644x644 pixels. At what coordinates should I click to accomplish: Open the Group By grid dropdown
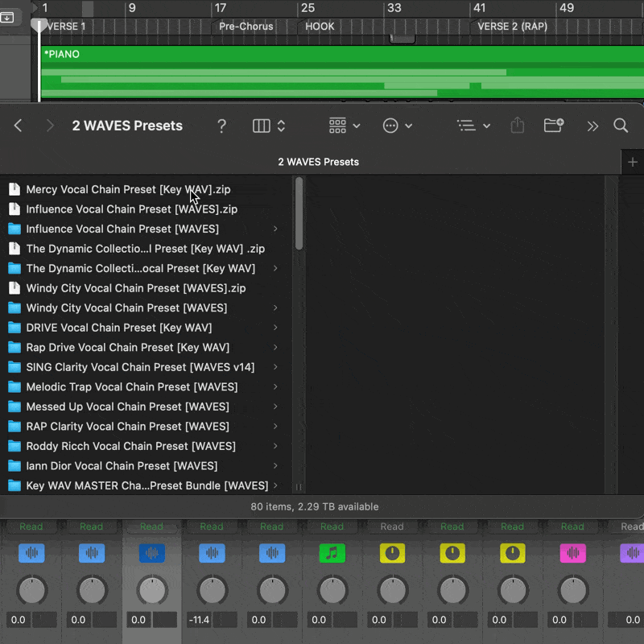(345, 126)
